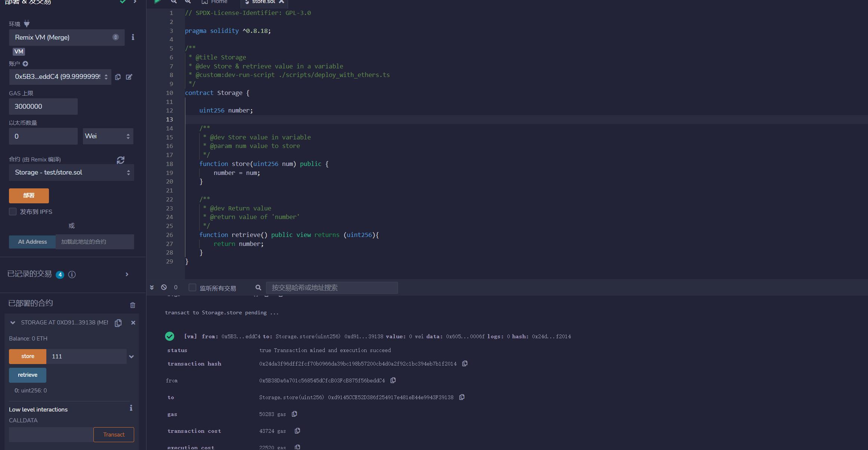Open the Wei unit dropdown

tap(108, 136)
